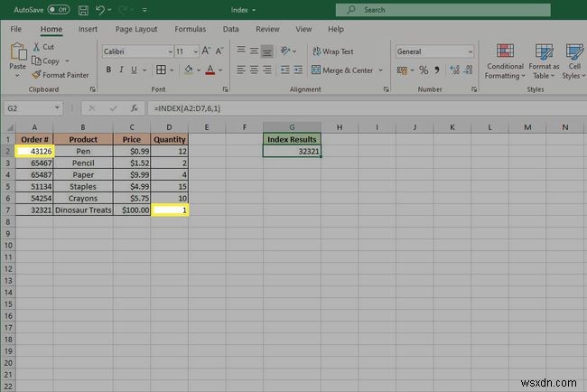This screenshot has width=587, height=392.
Task: Apply Middle Align to cell
Action: pyautogui.click(x=254, y=51)
